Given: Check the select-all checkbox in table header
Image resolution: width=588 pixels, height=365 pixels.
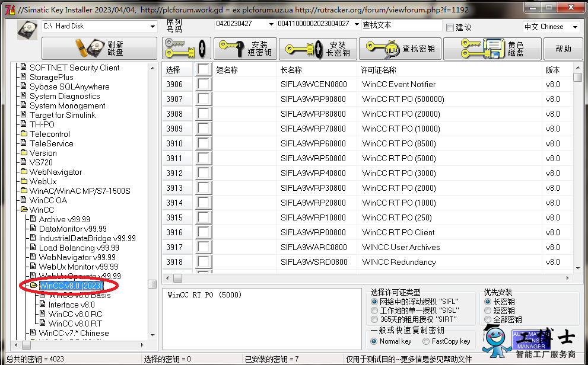Looking at the screenshot, I should point(203,70).
